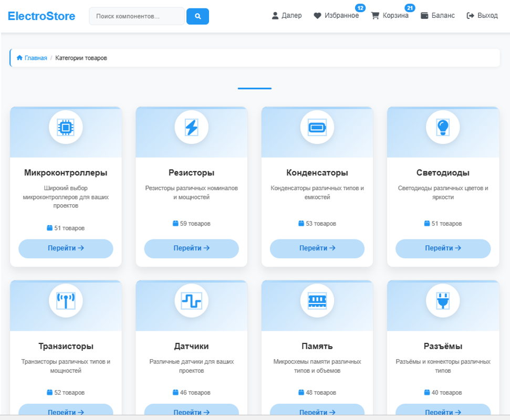Screen dimensions: 510x420
Task: Go to Светодиоды via Перейти button
Action: [x=443, y=248]
